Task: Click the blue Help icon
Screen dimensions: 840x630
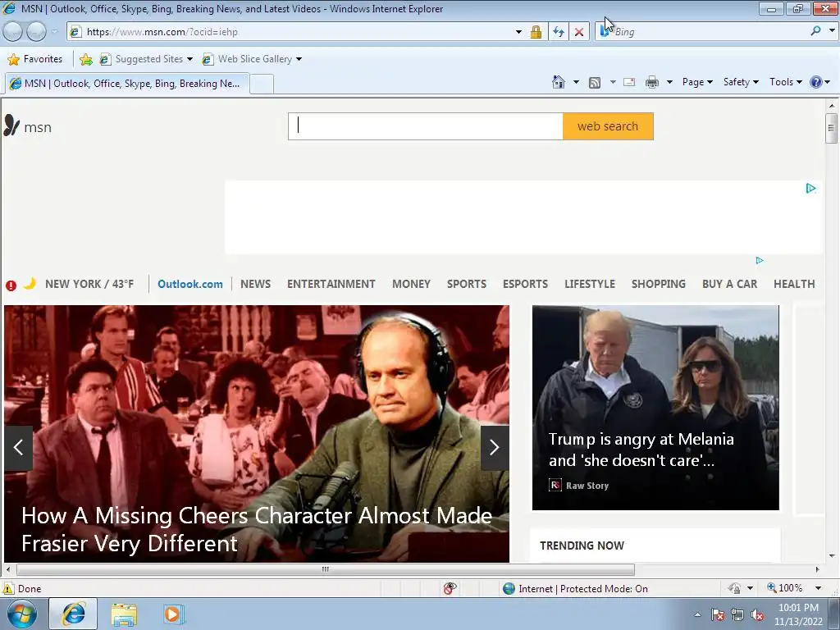Action: tap(816, 82)
